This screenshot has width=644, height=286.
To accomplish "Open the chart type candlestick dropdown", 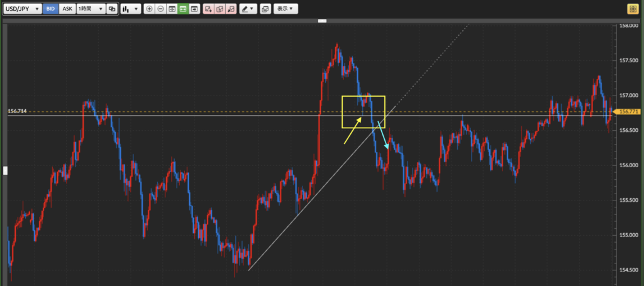I will click(x=130, y=9).
